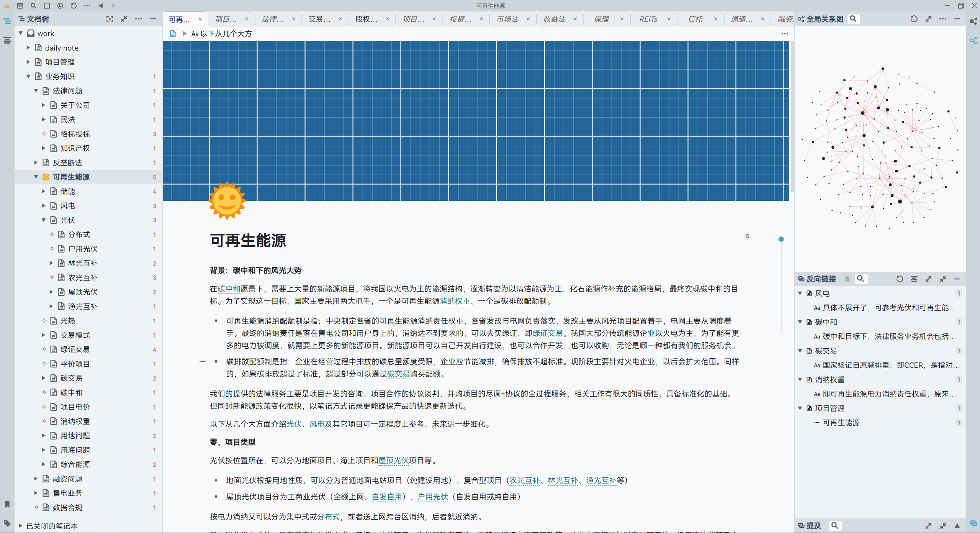The width and height of the screenshot is (980, 533).
Task: Open the 屋顶光伏 link in text
Action: 394,461
